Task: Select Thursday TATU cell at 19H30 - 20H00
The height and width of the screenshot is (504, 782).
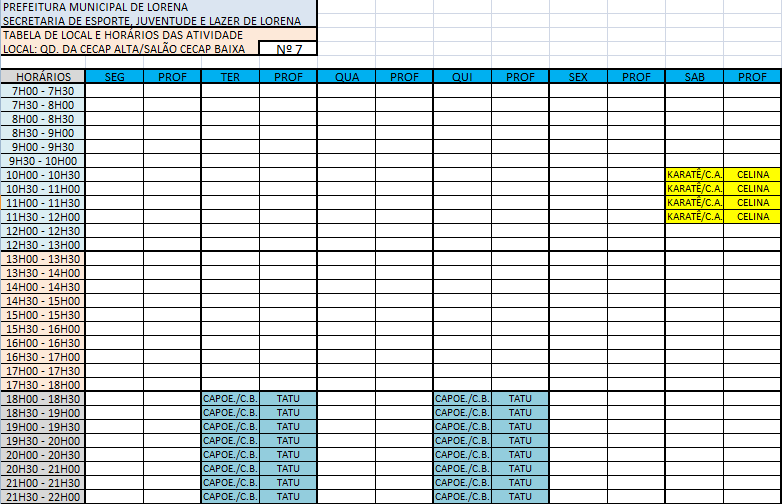Action: click(x=520, y=440)
